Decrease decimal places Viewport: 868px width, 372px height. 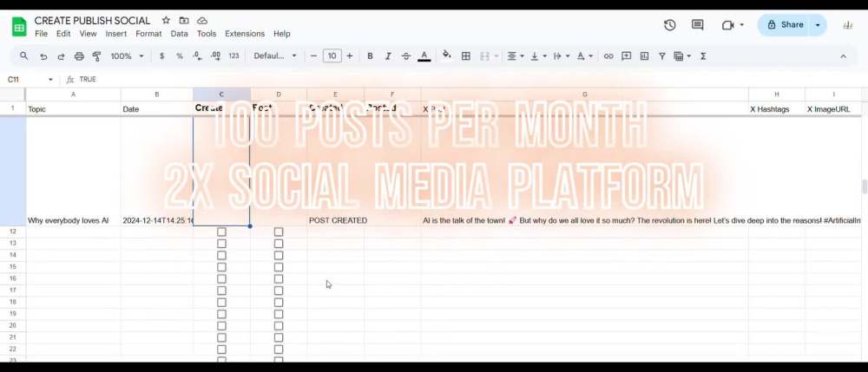point(197,55)
